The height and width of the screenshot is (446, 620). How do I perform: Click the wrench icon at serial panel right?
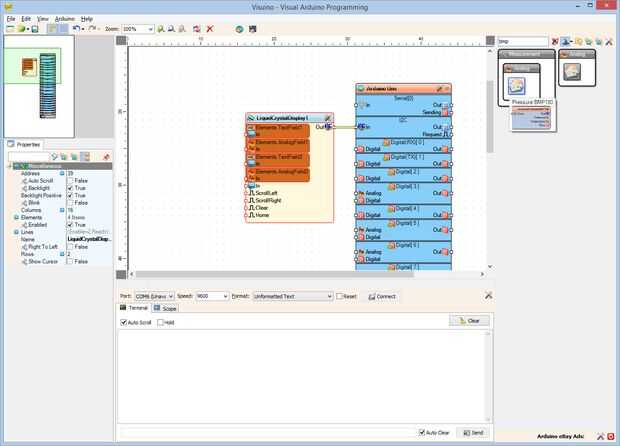point(489,295)
